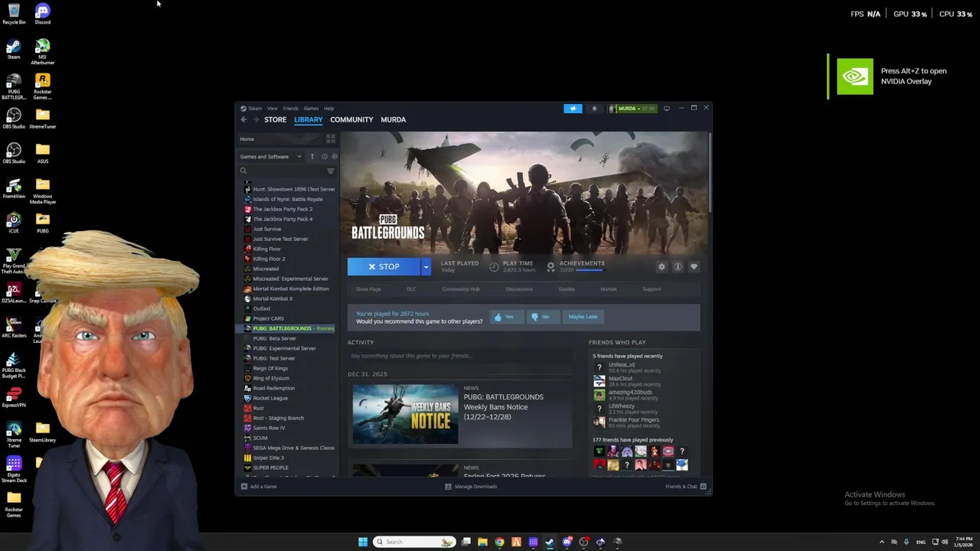Switch to STORE tab
Viewport: 980px width, 551px height.
click(x=275, y=119)
